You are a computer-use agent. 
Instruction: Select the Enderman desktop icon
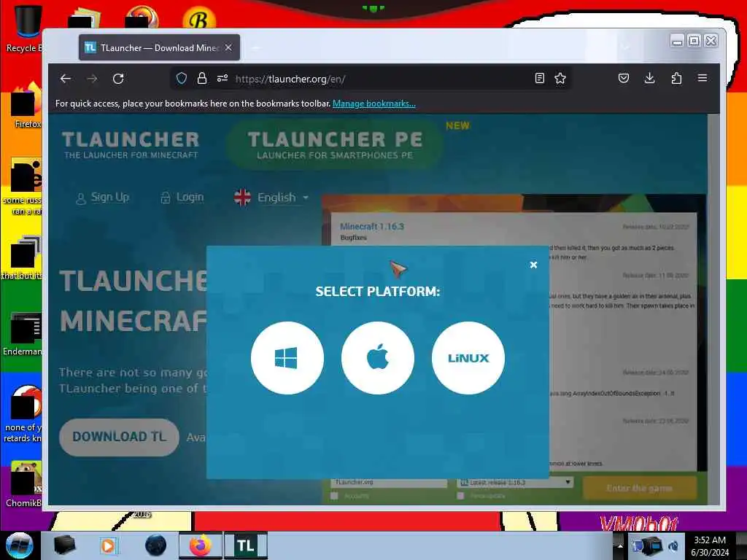[x=23, y=333]
